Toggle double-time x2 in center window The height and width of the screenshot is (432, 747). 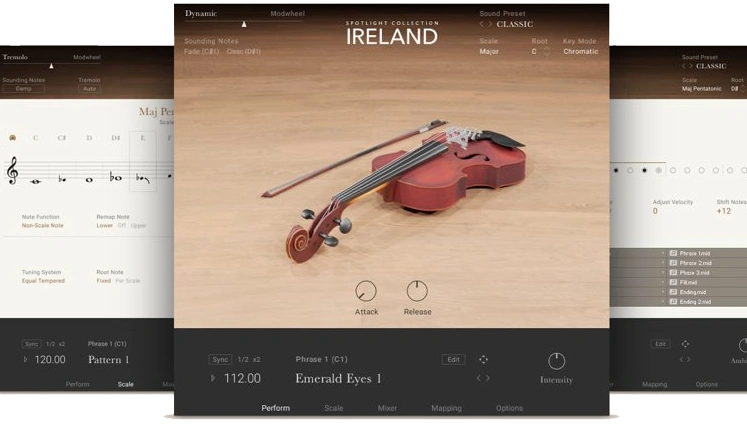[257, 360]
